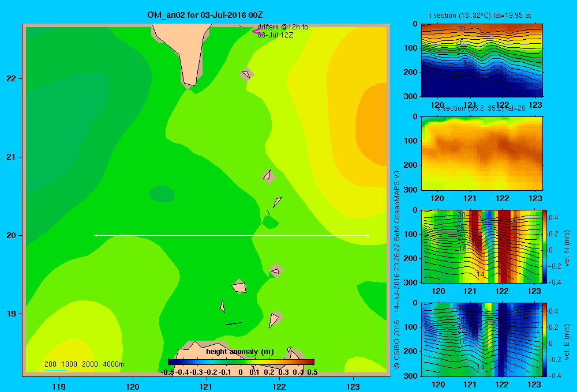Click latitude label 19 on the main map axis
Image resolution: width=577 pixels, height=392 pixels.
click(x=11, y=314)
